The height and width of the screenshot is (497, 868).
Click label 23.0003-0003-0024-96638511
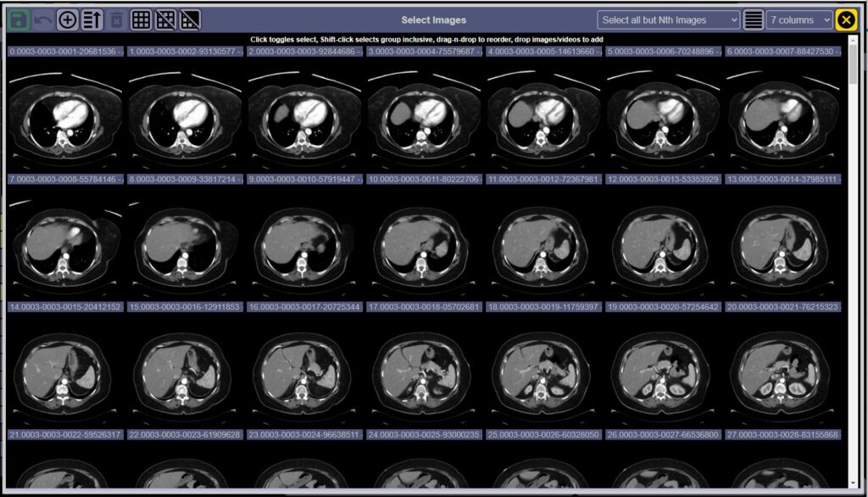[x=304, y=435]
